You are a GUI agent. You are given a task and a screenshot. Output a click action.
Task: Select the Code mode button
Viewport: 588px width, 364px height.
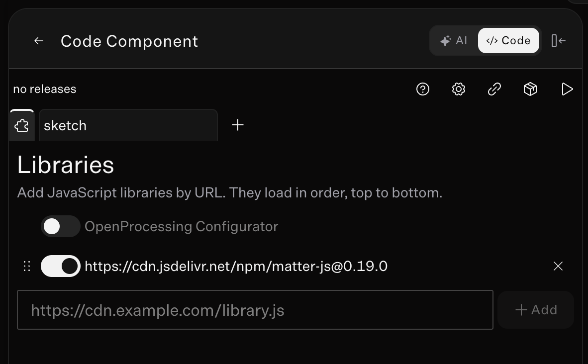508,40
